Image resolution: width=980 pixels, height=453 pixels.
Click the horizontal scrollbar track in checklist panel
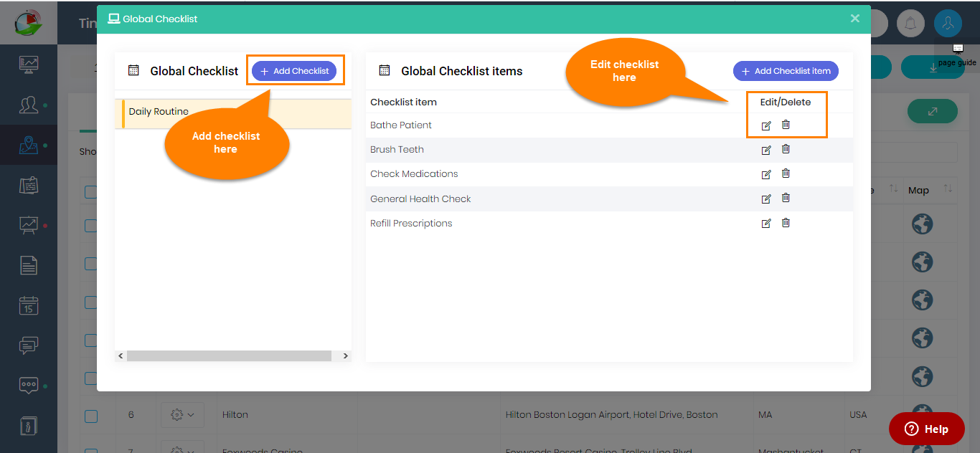click(x=229, y=356)
